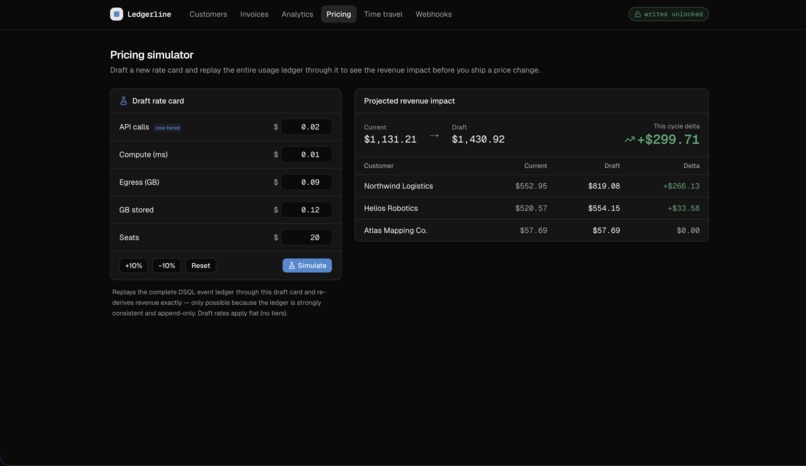806x466 pixels.
Task: Toggle the writes unlocked badge
Action: (x=668, y=14)
